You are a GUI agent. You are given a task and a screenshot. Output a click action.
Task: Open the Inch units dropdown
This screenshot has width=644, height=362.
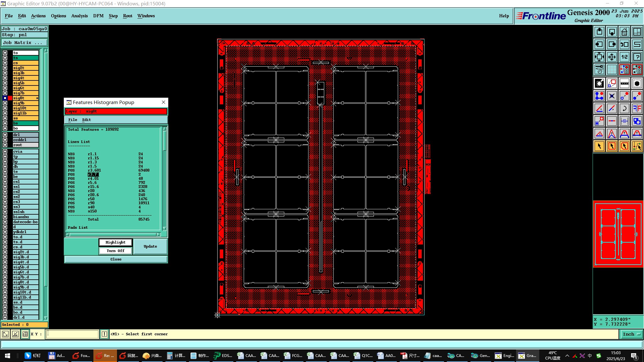[631, 334]
